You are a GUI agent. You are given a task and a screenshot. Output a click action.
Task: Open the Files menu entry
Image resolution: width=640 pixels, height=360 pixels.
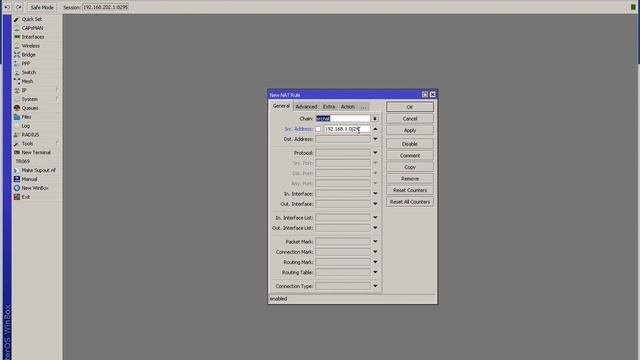[x=26, y=117]
